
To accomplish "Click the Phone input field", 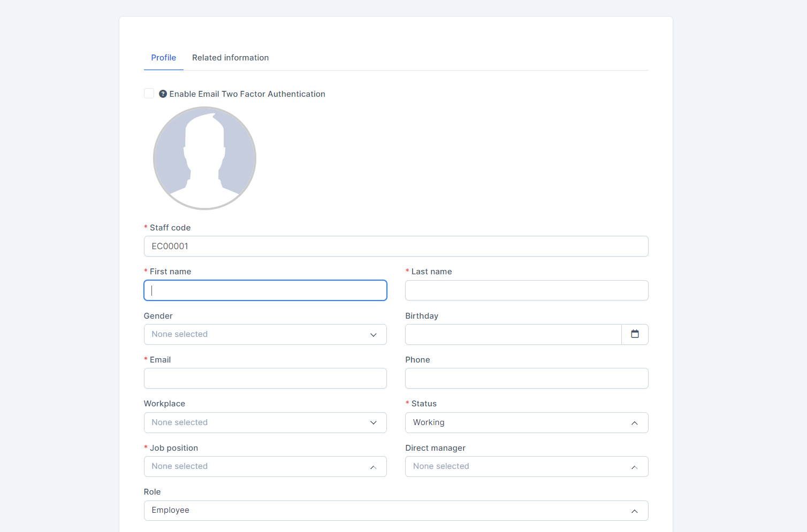I will coord(526,379).
